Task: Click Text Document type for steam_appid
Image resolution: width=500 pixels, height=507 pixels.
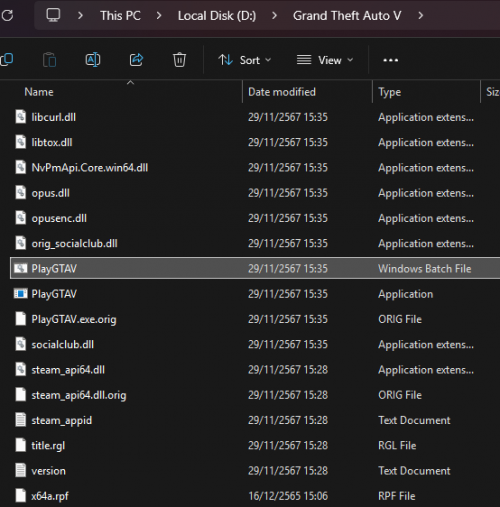Action: click(x=414, y=420)
